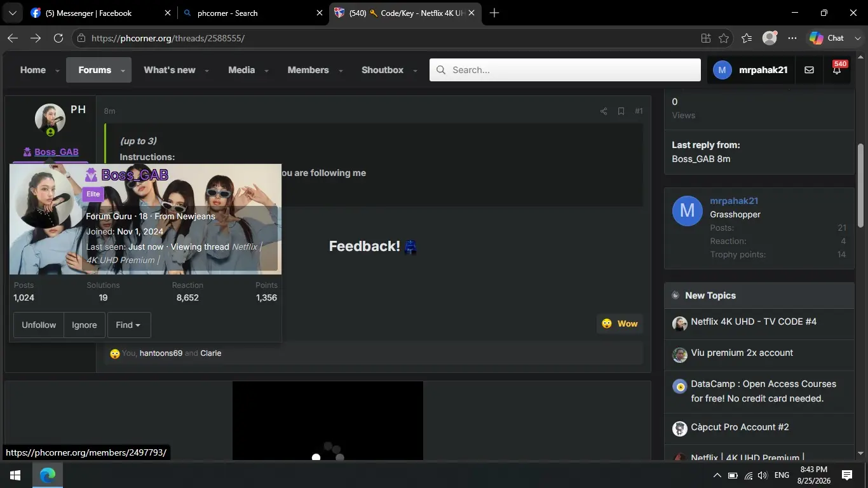Open the Find dropdown in profile card
This screenshot has height=488, width=868.
tap(129, 325)
